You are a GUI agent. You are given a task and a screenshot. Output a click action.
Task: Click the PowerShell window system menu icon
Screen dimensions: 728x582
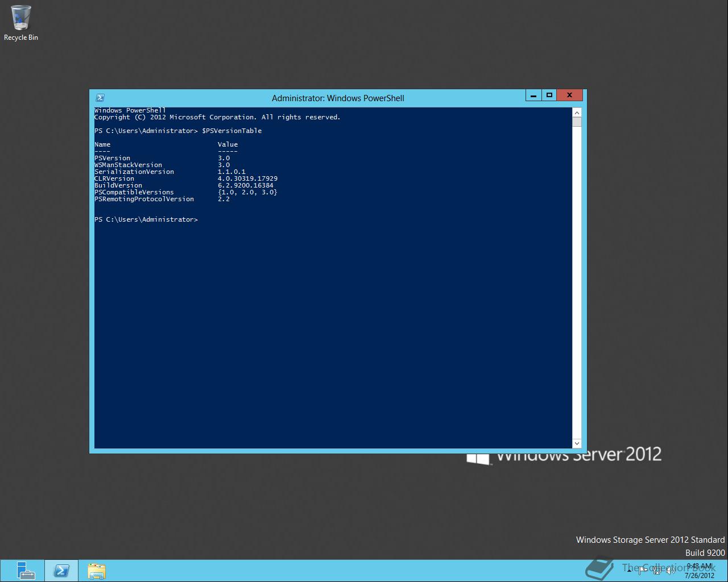click(100, 98)
